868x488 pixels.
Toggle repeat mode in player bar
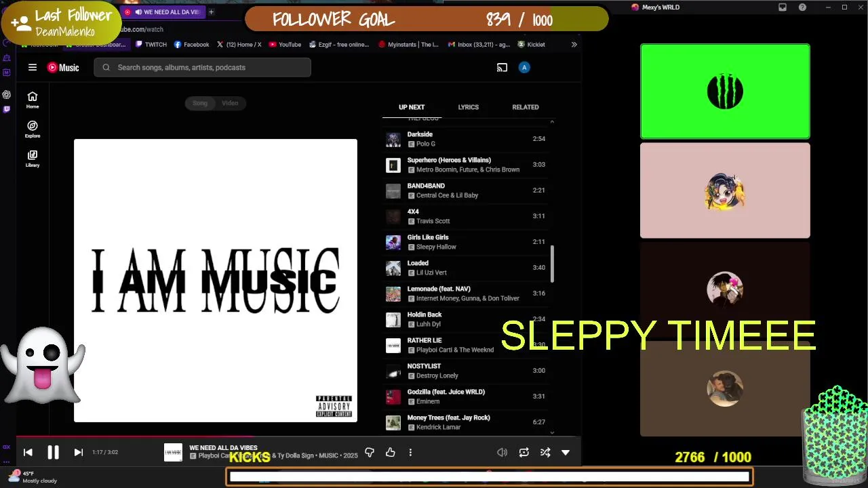pos(524,452)
